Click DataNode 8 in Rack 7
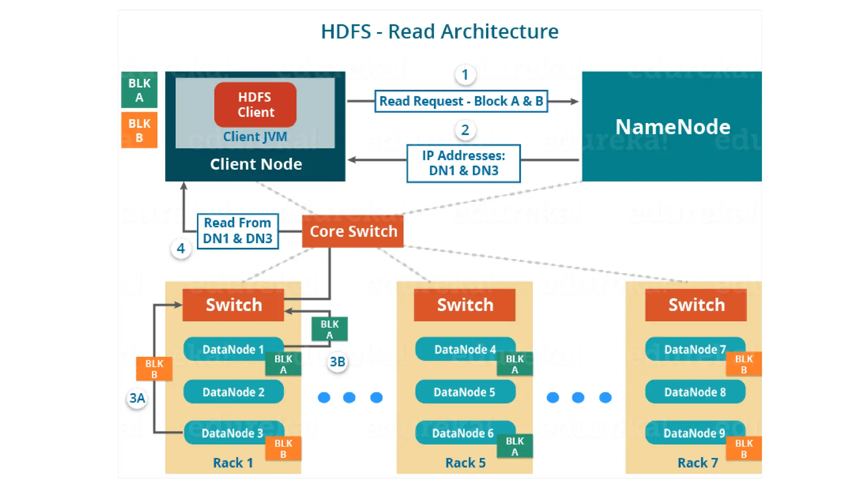The width and height of the screenshot is (868, 488). click(695, 392)
